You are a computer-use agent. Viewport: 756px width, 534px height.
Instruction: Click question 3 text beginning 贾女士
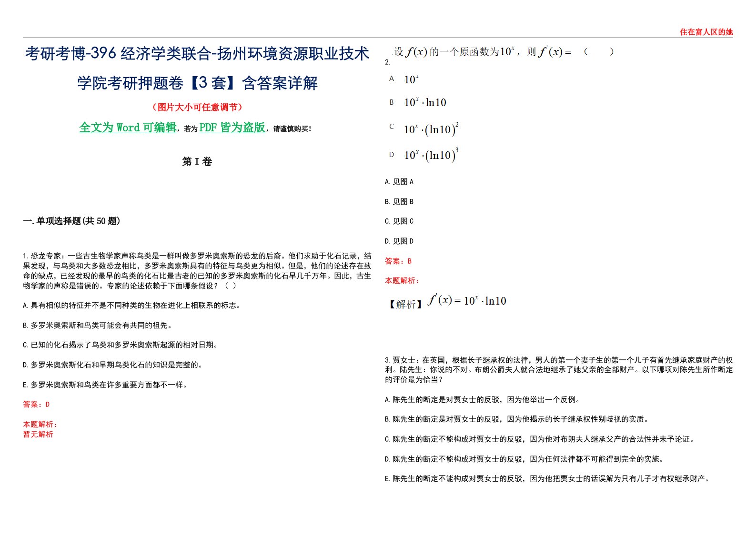point(559,370)
